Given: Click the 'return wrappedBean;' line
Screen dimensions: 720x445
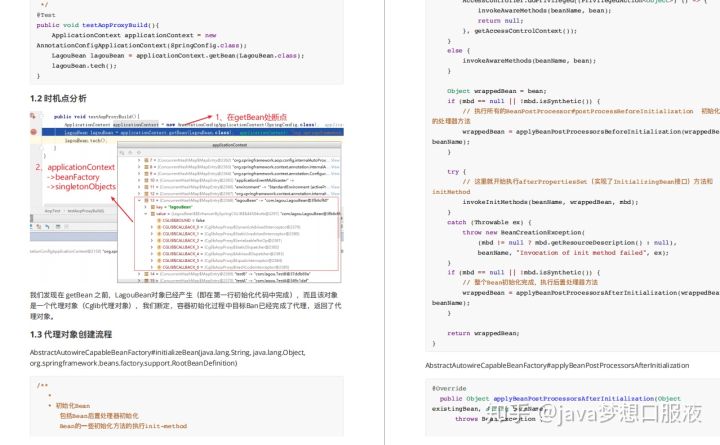Looking at the screenshot, I should point(483,333).
